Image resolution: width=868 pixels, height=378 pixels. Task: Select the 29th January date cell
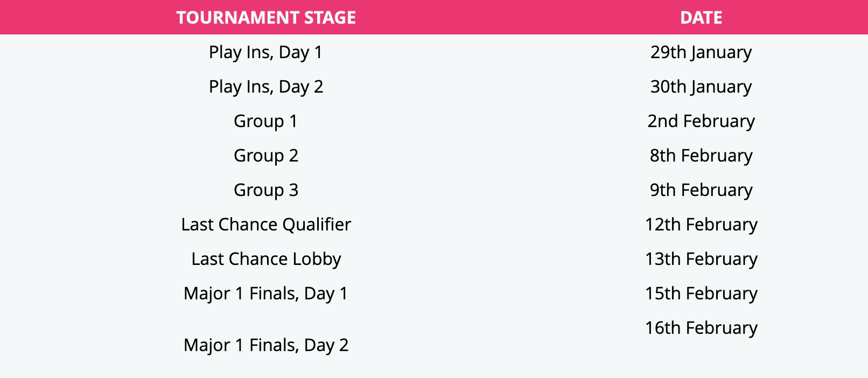[x=701, y=52]
